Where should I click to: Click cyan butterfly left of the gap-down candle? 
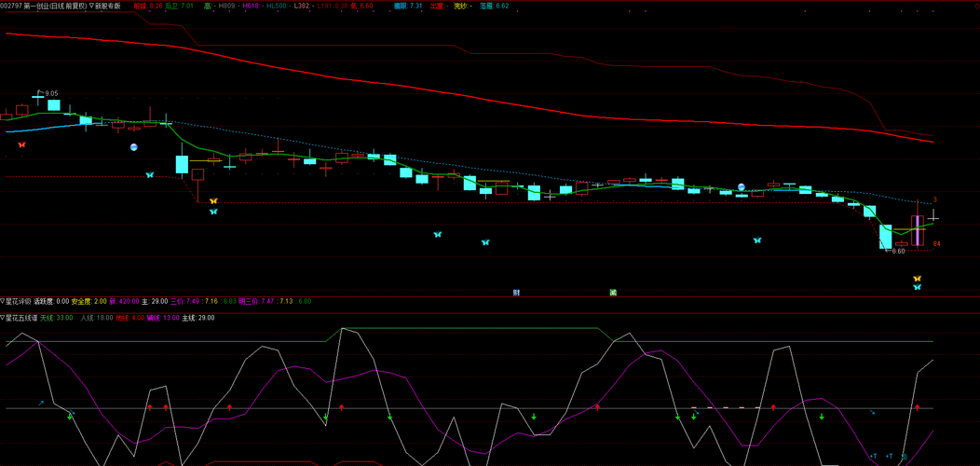(x=149, y=175)
